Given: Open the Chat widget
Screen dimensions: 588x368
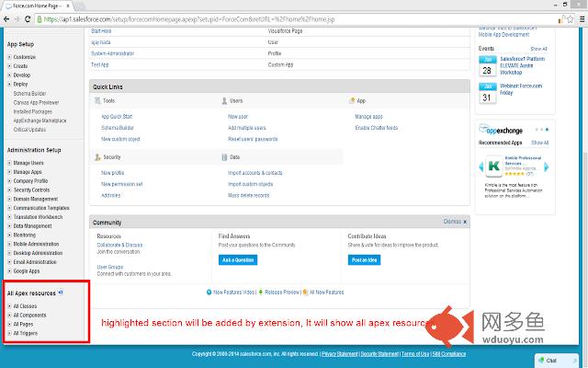Looking at the screenshot, I should coord(556,360).
